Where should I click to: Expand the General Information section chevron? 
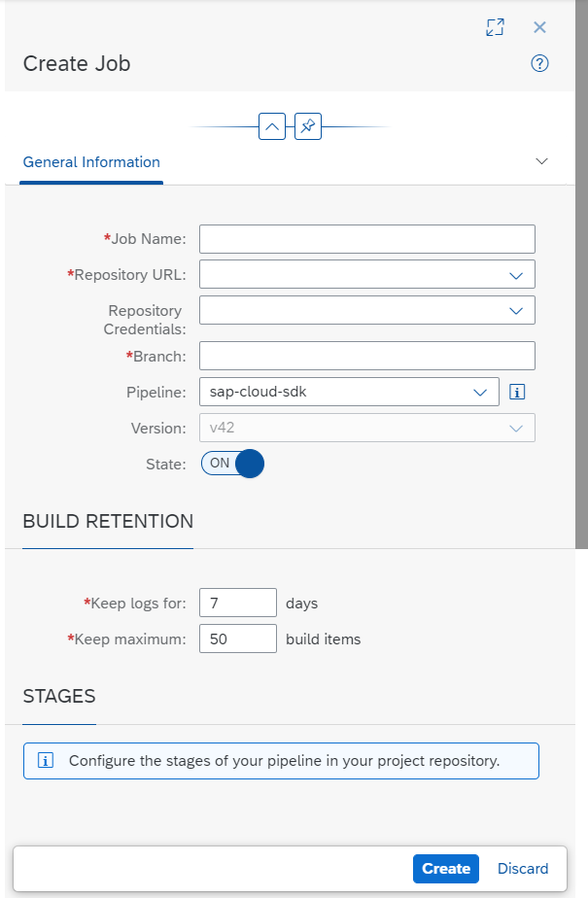tap(541, 161)
